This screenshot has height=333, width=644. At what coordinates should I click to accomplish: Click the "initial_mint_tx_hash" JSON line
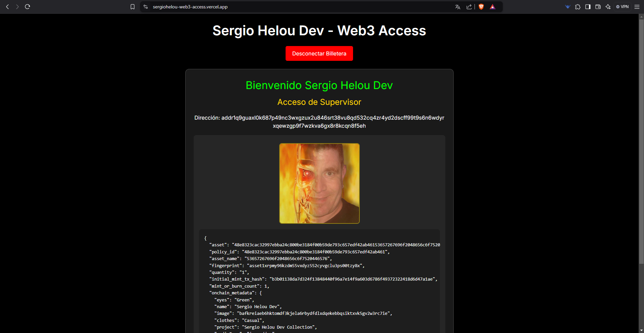tap(324, 279)
